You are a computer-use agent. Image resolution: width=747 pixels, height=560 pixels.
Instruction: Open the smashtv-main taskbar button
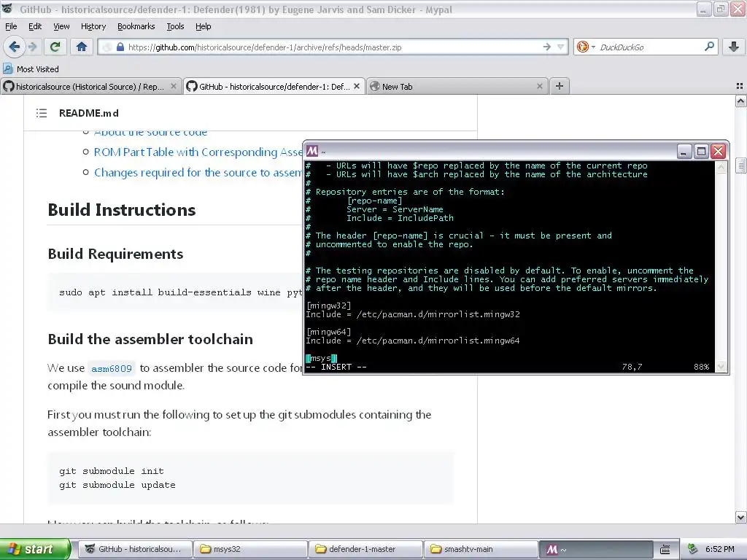[481, 549]
